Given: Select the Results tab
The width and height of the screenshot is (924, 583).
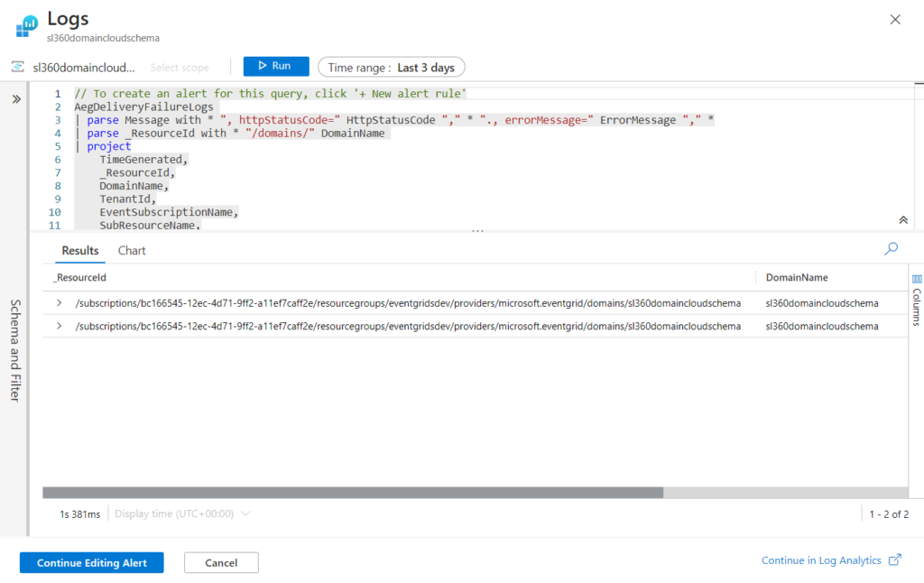Looking at the screenshot, I should (x=79, y=250).
